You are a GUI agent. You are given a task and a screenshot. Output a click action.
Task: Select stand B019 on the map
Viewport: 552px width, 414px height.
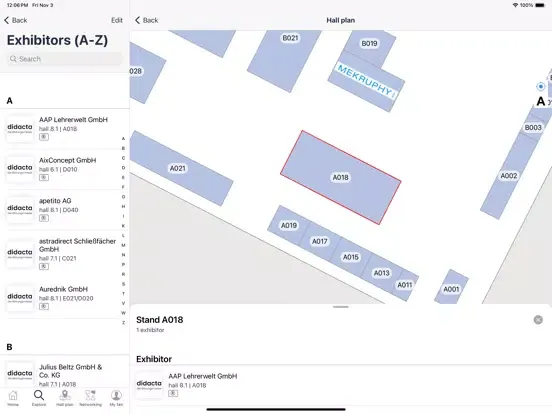pyautogui.click(x=369, y=44)
